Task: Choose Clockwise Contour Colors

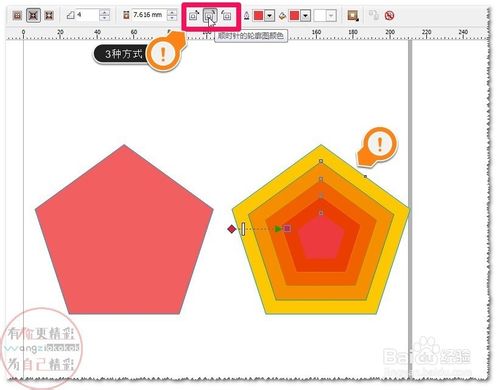Action: [210, 15]
